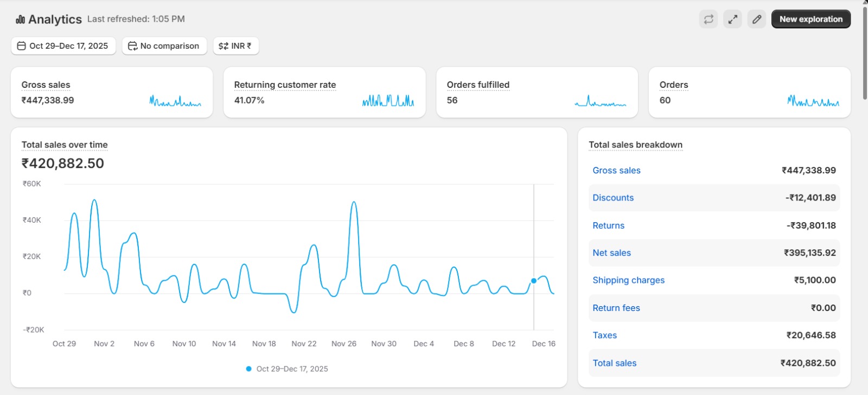Open the Returning customer rate sparkline
The height and width of the screenshot is (395, 868).
coord(388,101)
